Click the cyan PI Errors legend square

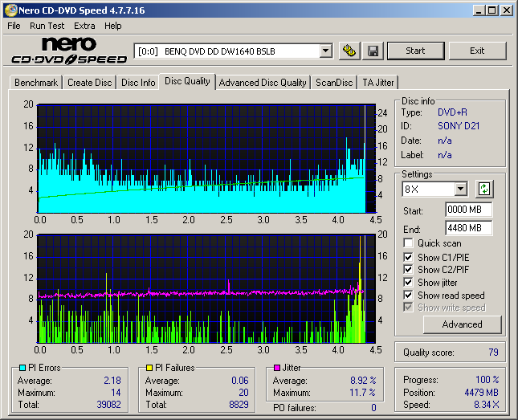pyautogui.click(x=22, y=368)
